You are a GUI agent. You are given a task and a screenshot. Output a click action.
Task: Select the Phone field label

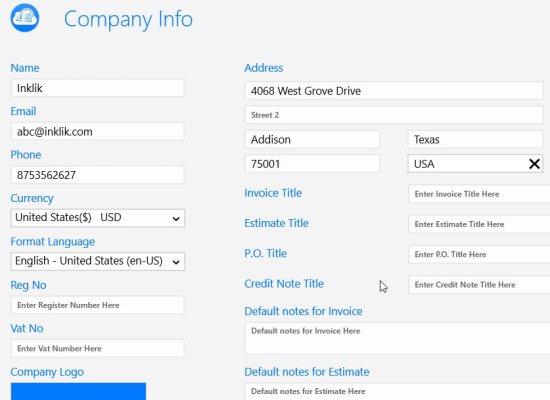point(26,155)
